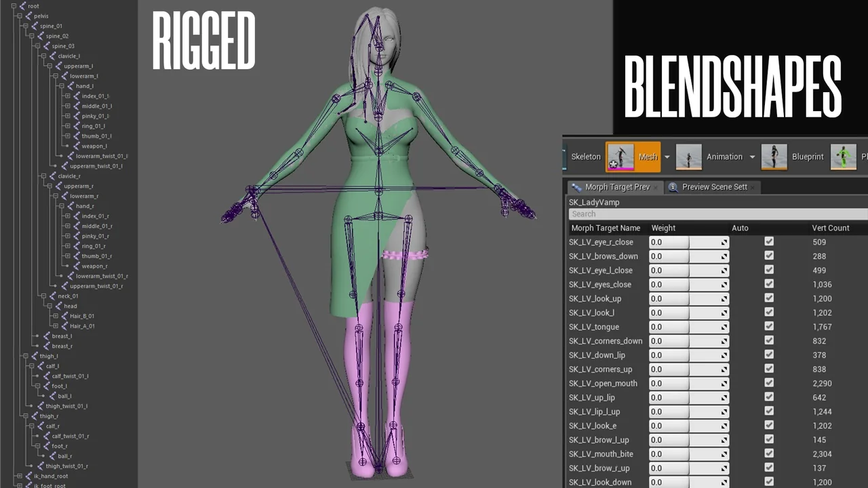Click the joint icon beside root

[x=22, y=6]
